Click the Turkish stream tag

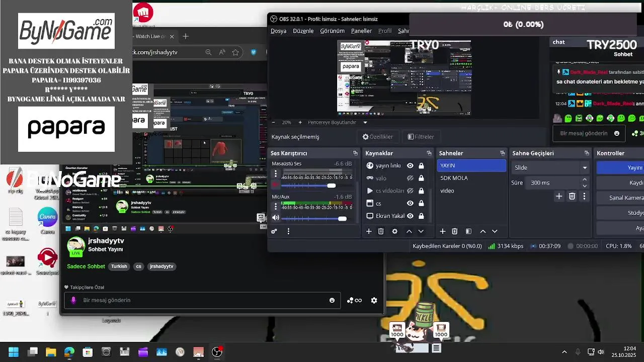click(x=119, y=266)
